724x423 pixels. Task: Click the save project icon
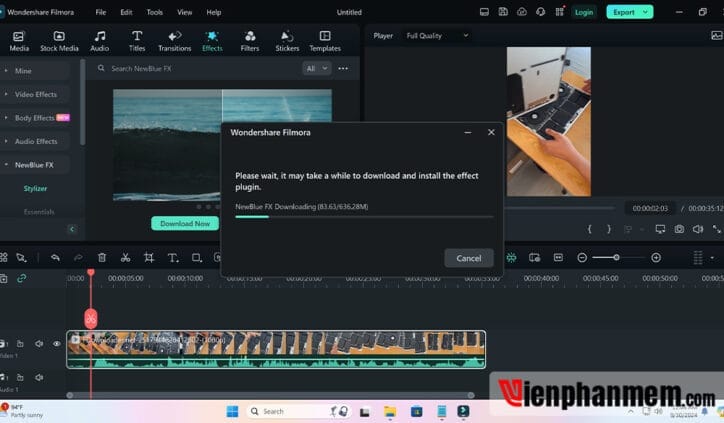[503, 12]
